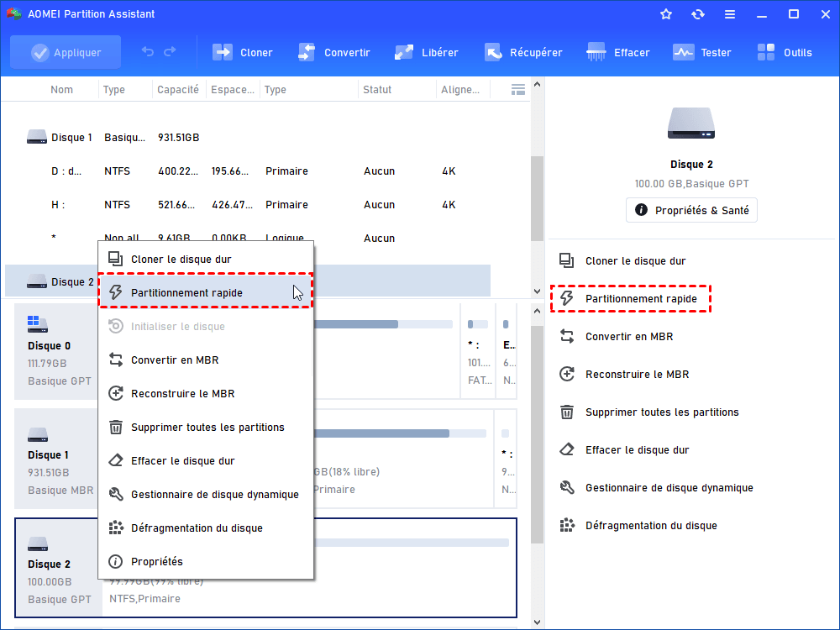Choose Supprimer toutes les partitions in context menu
840x630 pixels.
[206, 427]
